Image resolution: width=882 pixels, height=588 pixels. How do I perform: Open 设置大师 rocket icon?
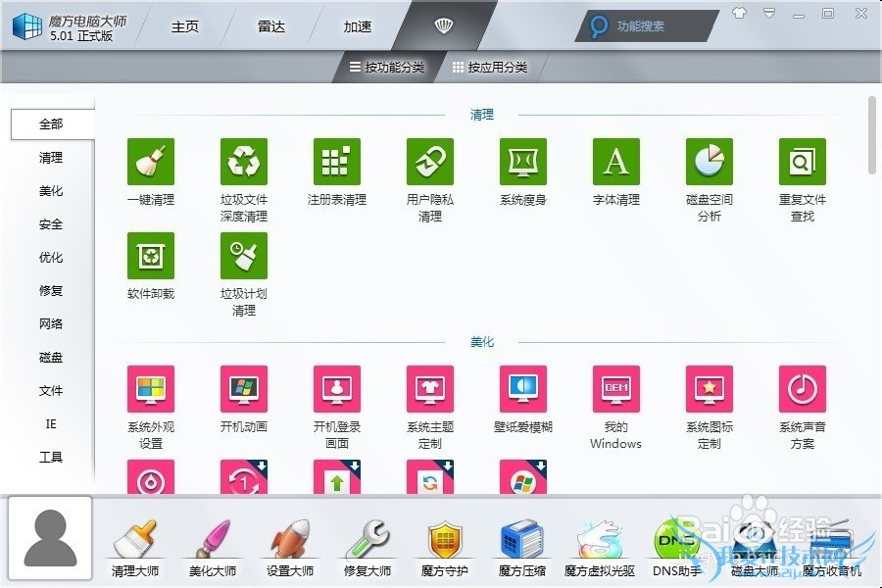tap(290, 548)
